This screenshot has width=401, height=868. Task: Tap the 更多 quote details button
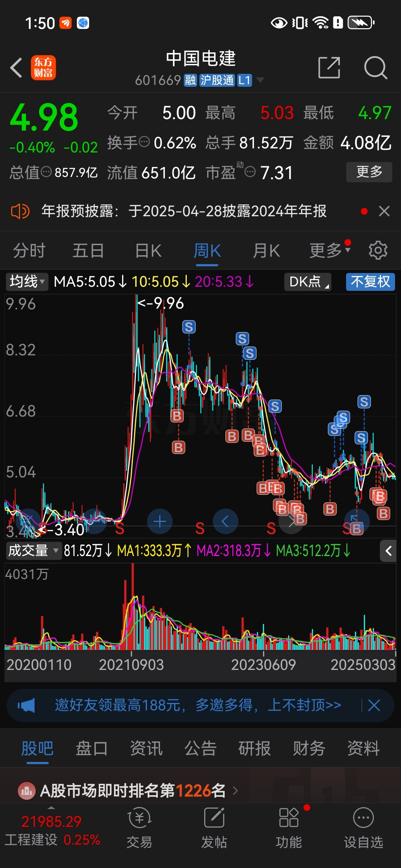[369, 172]
